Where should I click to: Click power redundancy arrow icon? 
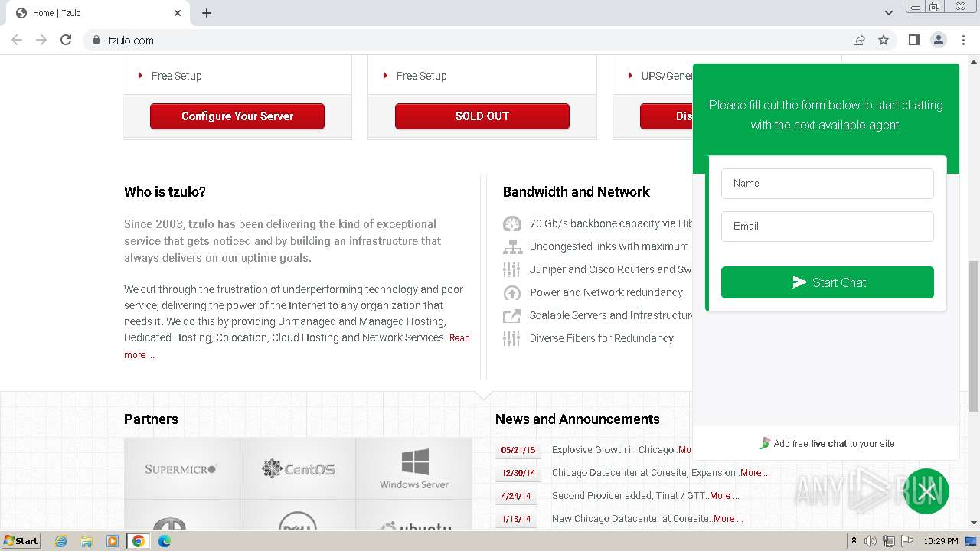pyautogui.click(x=511, y=292)
